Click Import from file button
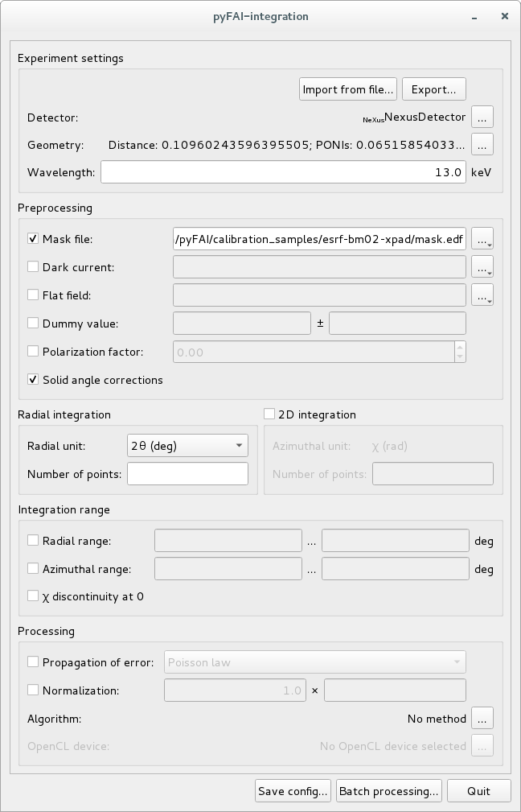Image resolution: width=521 pixels, height=812 pixels. [x=348, y=89]
